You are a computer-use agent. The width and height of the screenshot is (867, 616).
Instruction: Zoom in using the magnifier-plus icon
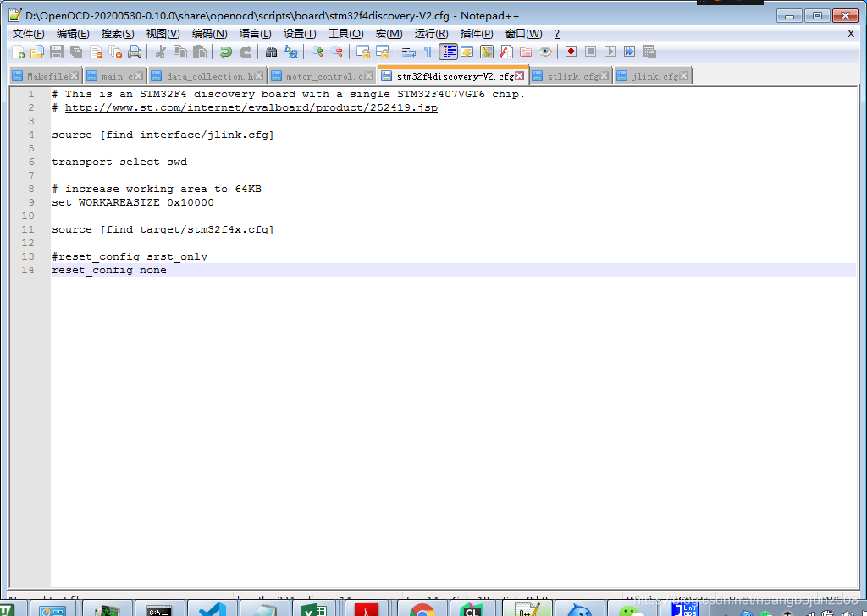click(x=317, y=52)
